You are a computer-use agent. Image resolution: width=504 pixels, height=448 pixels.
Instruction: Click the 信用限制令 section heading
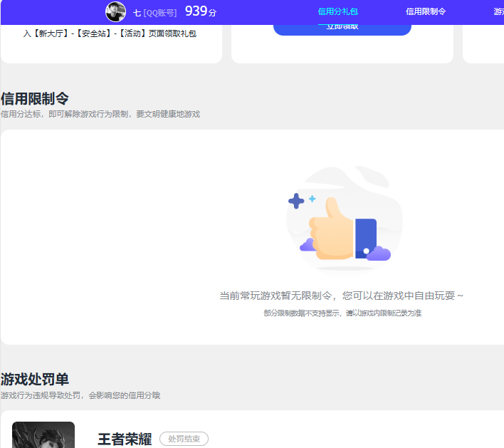coord(35,98)
